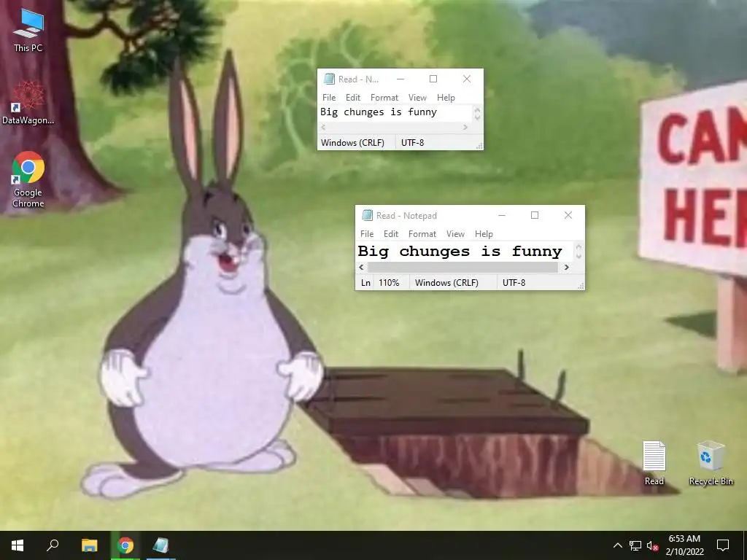Minimize the small Read window
The height and width of the screenshot is (560, 747).
point(400,79)
